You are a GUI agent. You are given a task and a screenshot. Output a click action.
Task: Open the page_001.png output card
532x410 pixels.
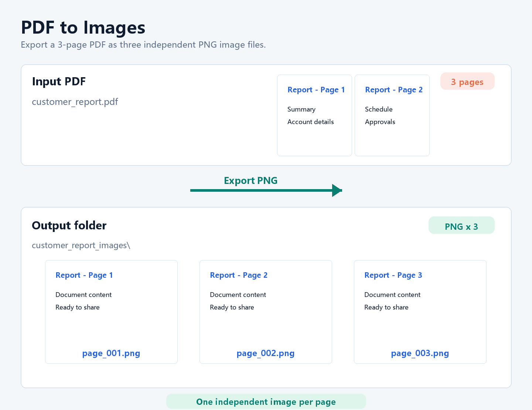(x=111, y=312)
